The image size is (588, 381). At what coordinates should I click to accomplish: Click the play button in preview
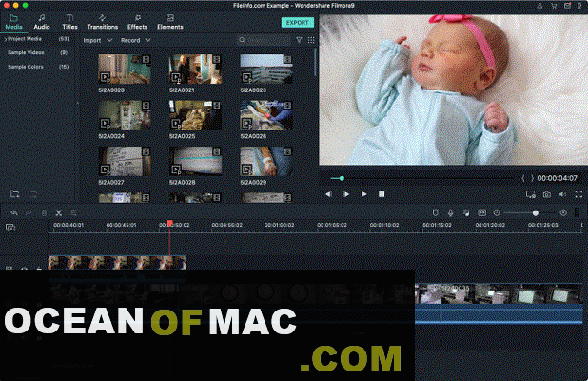coord(363,194)
